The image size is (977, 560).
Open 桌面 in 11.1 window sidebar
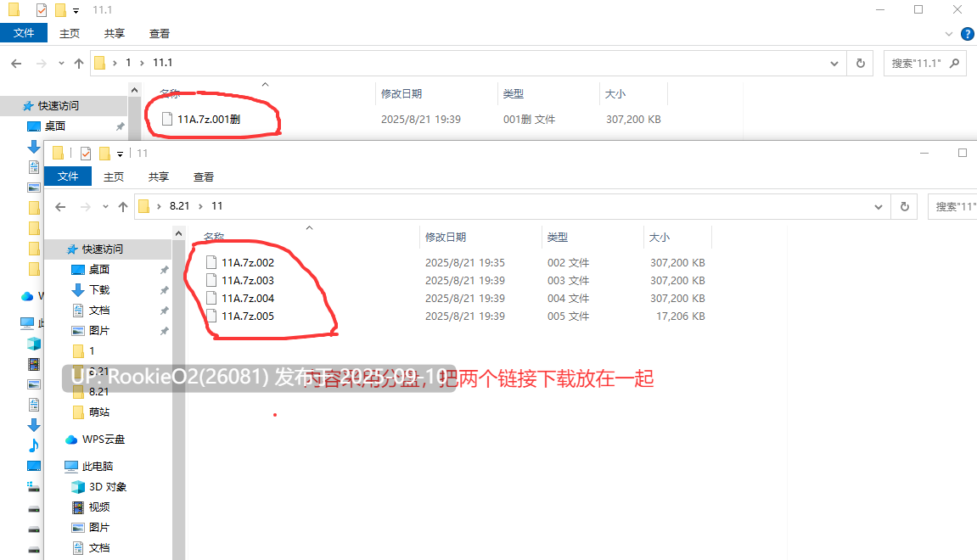coord(55,126)
